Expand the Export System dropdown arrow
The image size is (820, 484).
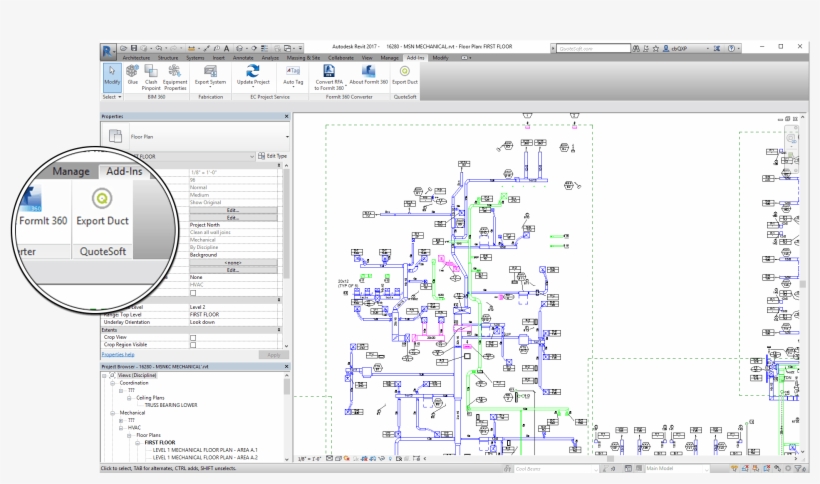coord(210,87)
